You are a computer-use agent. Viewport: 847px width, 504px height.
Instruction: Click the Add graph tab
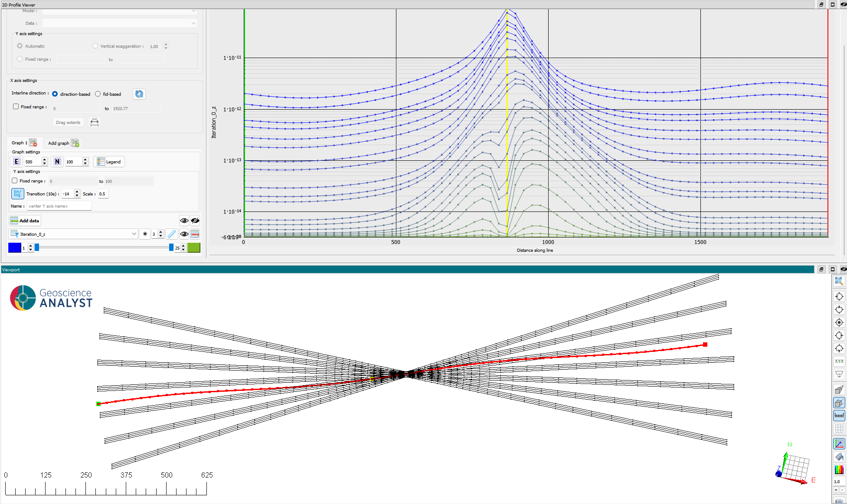59,143
